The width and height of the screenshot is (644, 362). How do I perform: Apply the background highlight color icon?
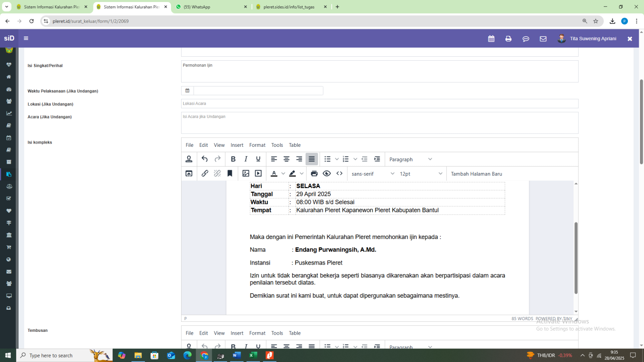293,174
